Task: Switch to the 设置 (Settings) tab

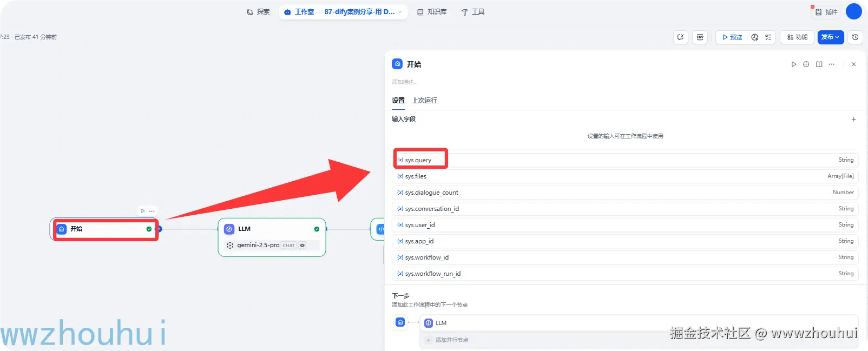Action: click(x=398, y=101)
